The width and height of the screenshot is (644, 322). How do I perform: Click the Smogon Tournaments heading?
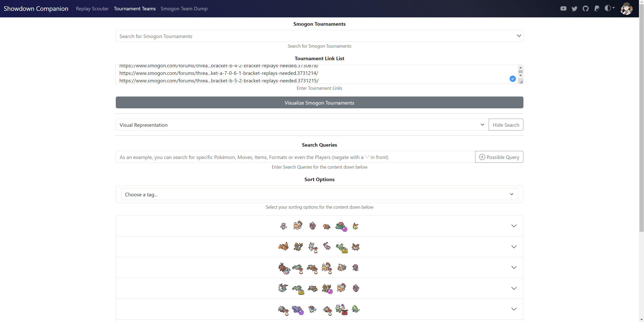[x=319, y=24]
